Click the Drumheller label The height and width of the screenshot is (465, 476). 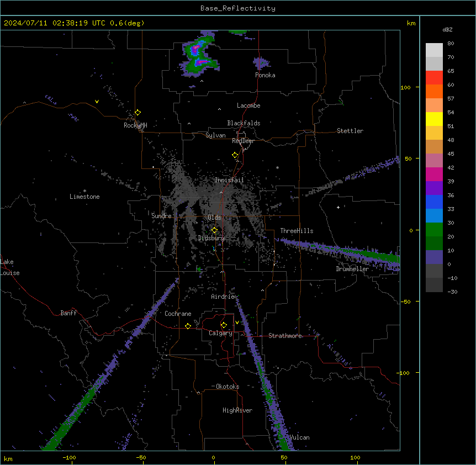coord(352,269)
